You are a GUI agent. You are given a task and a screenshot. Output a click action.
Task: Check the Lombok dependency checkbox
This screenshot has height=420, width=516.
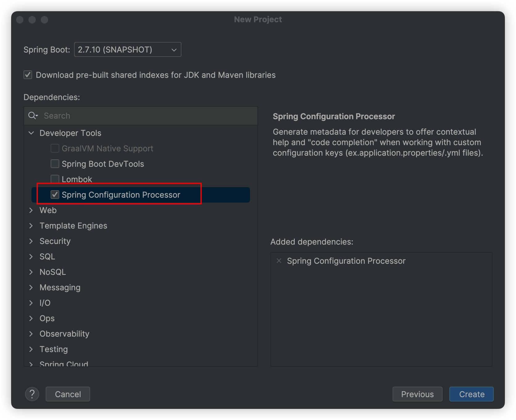[x=55, y=179]
